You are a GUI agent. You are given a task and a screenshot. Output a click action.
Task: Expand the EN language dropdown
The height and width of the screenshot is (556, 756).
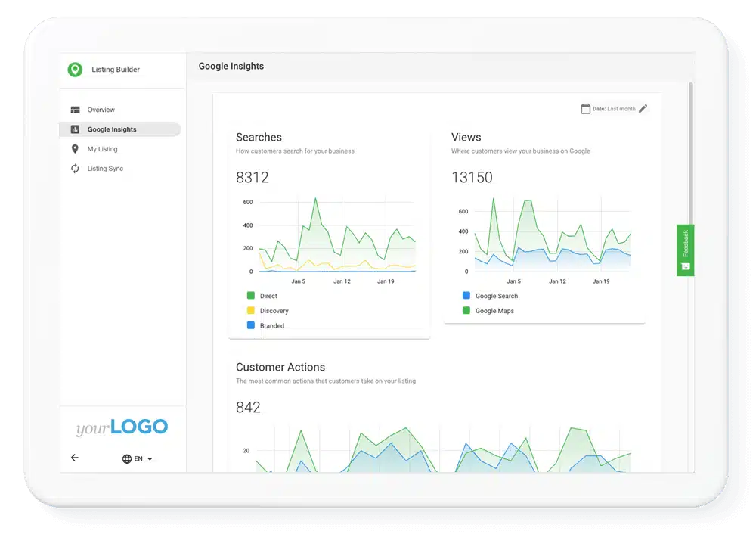click(148, 458)
